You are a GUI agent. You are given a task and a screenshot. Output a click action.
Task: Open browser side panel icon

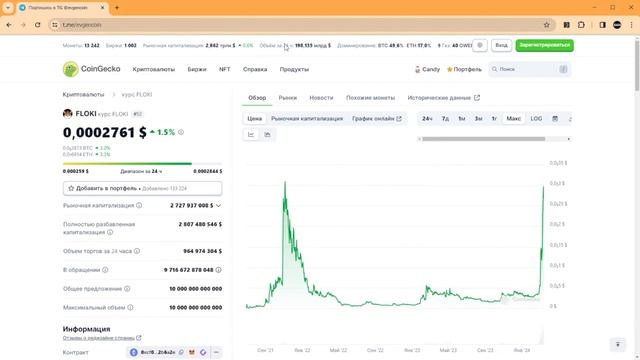pos(602,25)
